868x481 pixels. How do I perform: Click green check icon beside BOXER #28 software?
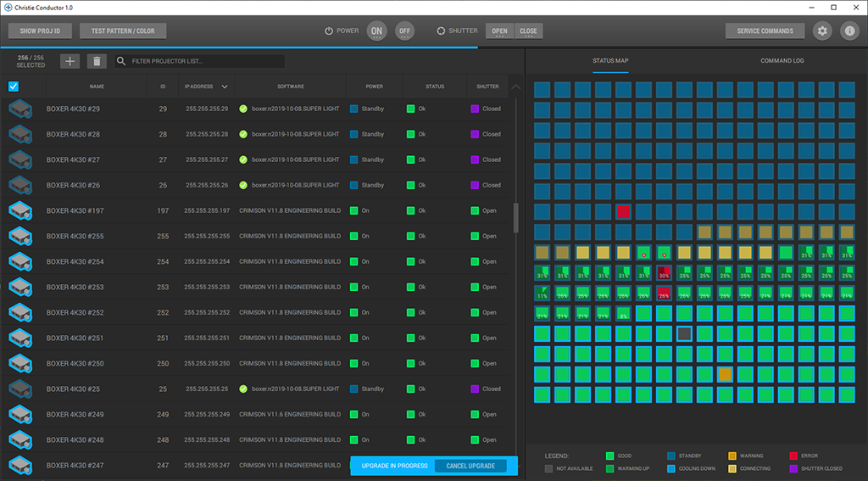coord(243,134)
